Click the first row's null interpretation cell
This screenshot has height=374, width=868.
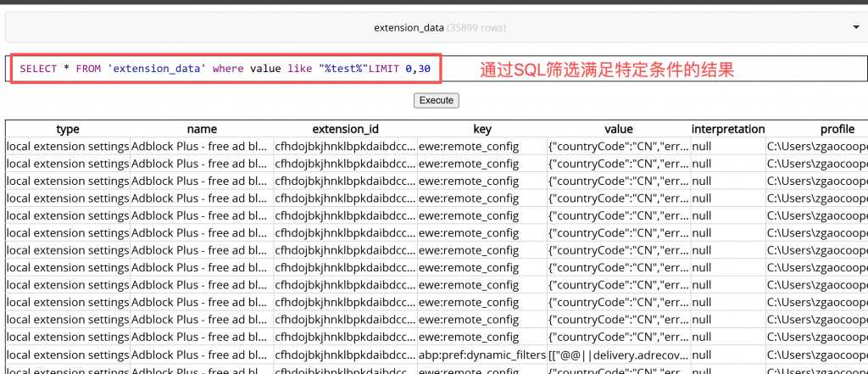[x=728, y=146]
